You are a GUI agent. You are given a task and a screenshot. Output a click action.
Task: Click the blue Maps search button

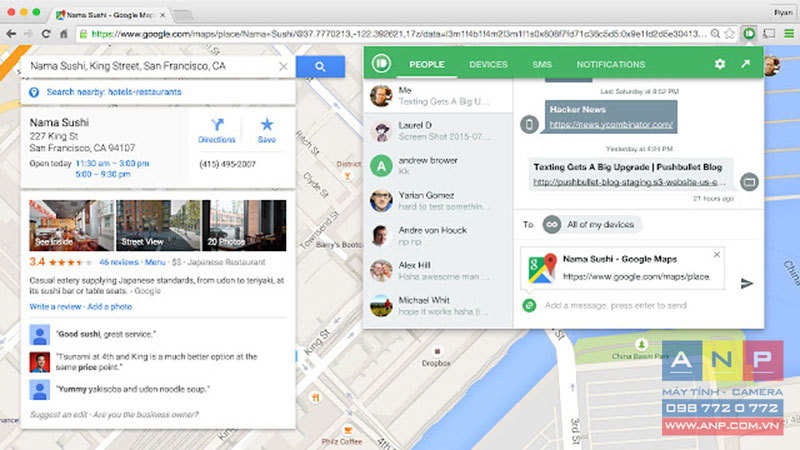[320, 66]
